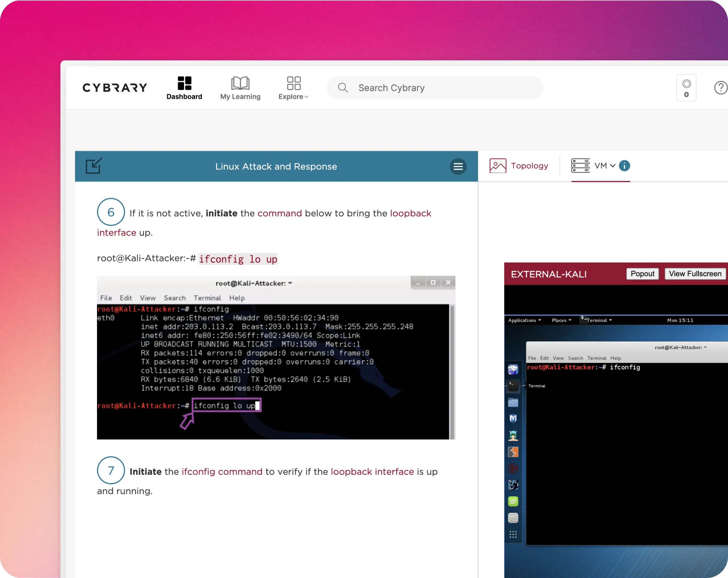728x578 pixels.
Task: Launch Burp Suite from the Kali dock
Action: pos(513,451)
